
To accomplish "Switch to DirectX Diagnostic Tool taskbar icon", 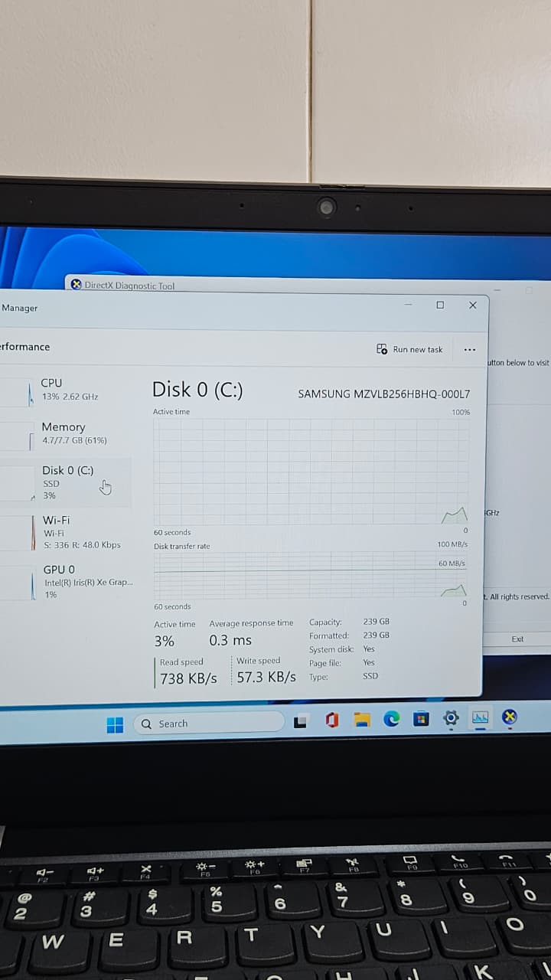I will 510,717.
